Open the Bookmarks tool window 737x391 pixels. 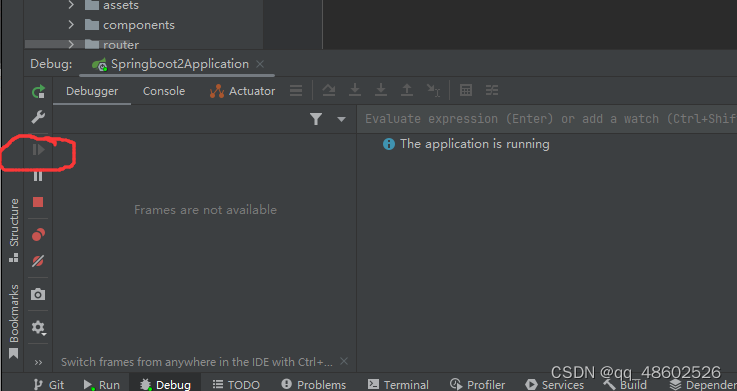(14, 321)
